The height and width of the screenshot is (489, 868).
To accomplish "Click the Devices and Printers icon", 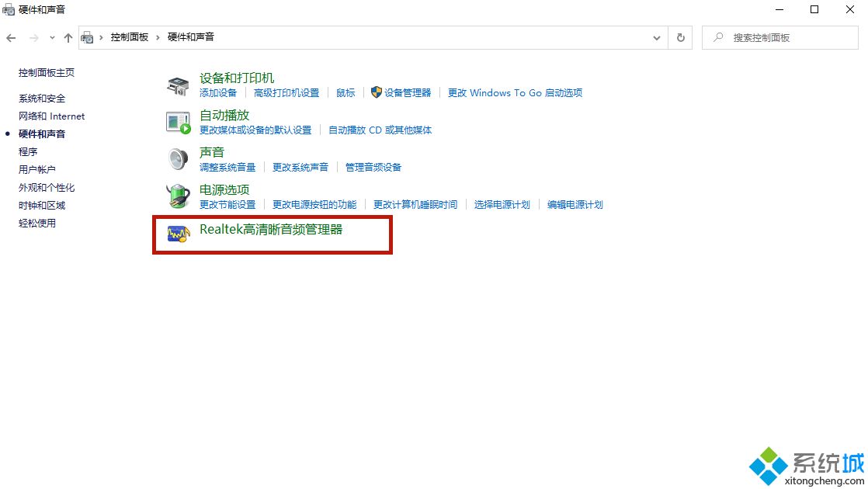I will point(178,85).
